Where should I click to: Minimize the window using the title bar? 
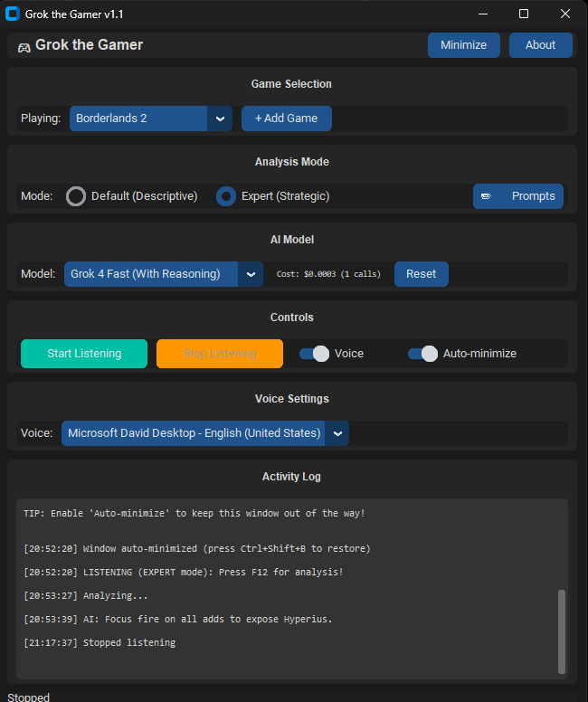482,14
